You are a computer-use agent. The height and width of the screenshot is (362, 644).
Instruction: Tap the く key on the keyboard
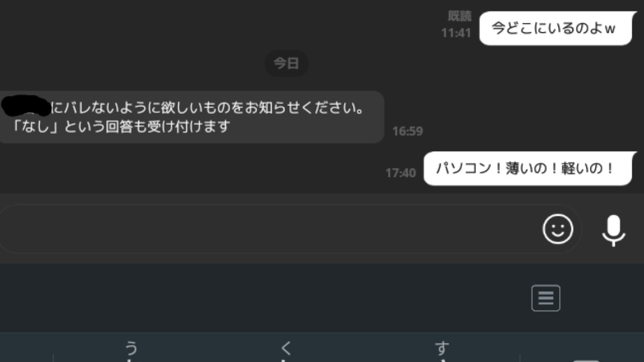point(287,350)
